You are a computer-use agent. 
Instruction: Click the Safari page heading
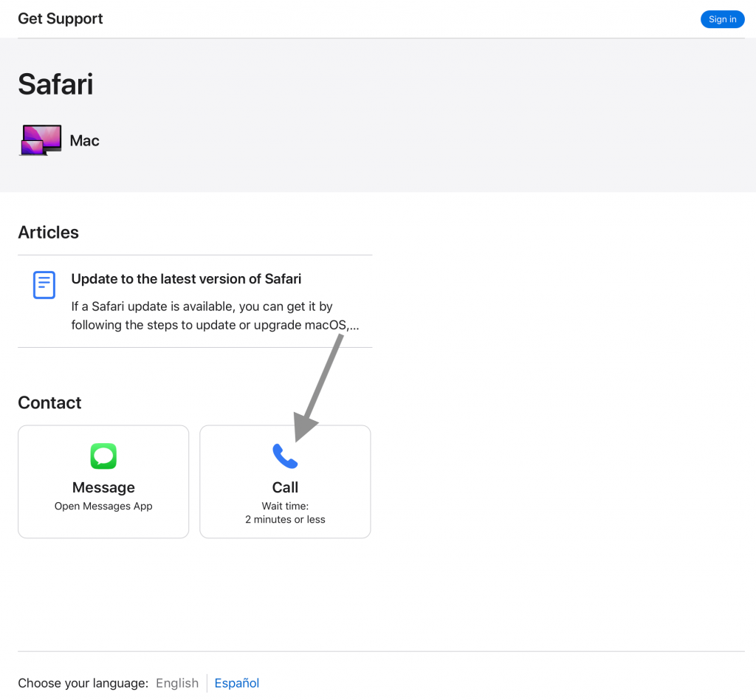[x=55, y=84]
